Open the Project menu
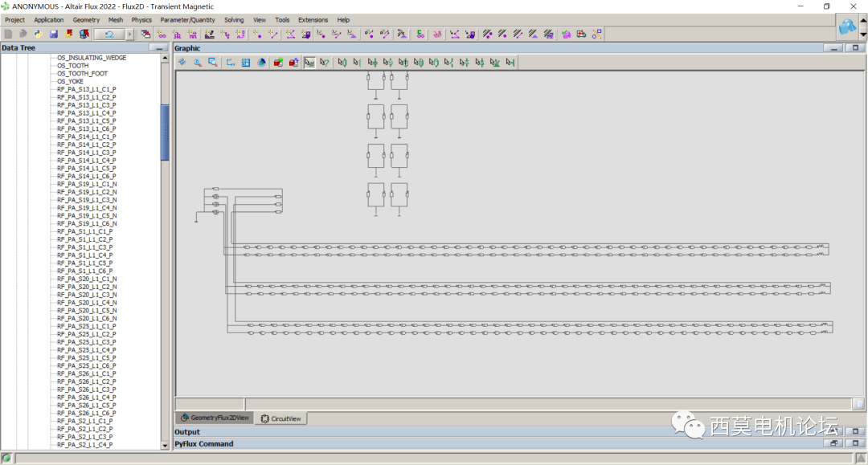The image size is (868, 465). 15,20
